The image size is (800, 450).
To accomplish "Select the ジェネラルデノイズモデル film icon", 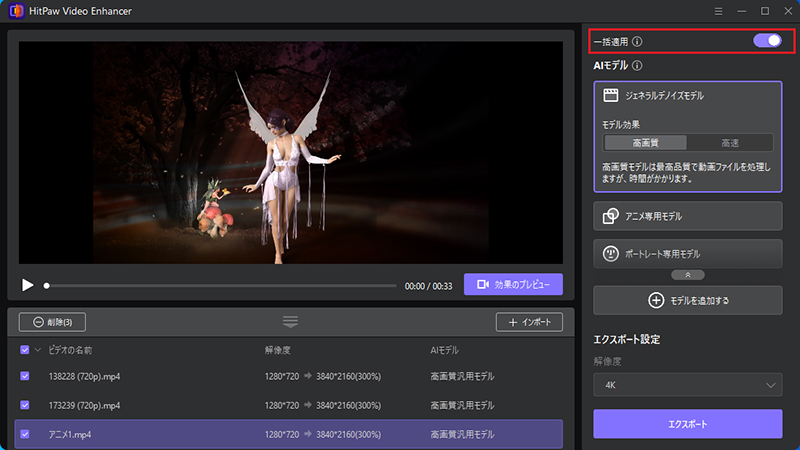I will click(x=609, y=96).
